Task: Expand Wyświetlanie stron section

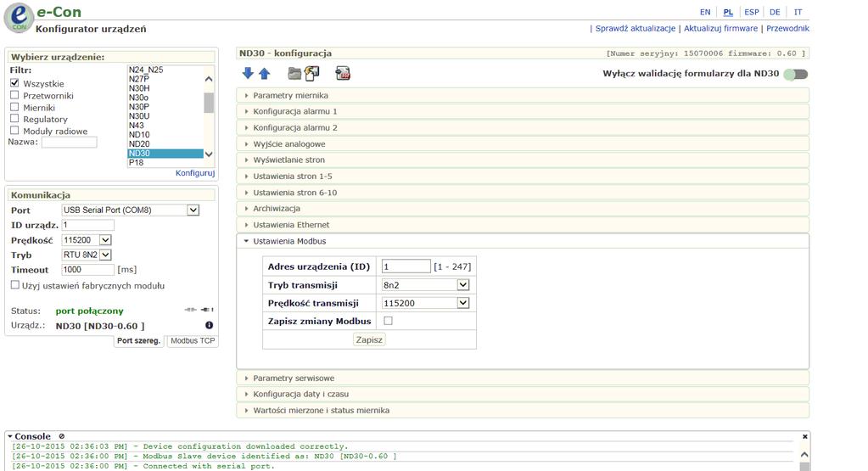Action: click(x=523, y=160)
